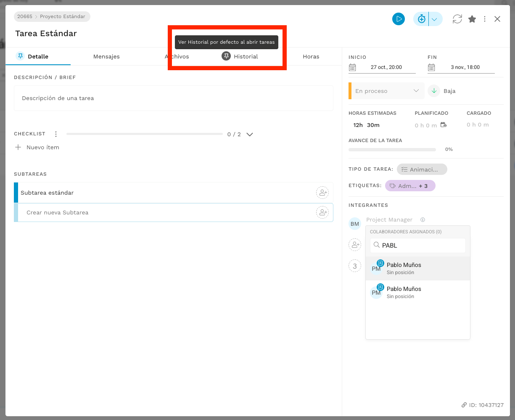The height and width of the screenshot is (420, 515).
Task: Open the three-dot options menu
Action: 485,19
